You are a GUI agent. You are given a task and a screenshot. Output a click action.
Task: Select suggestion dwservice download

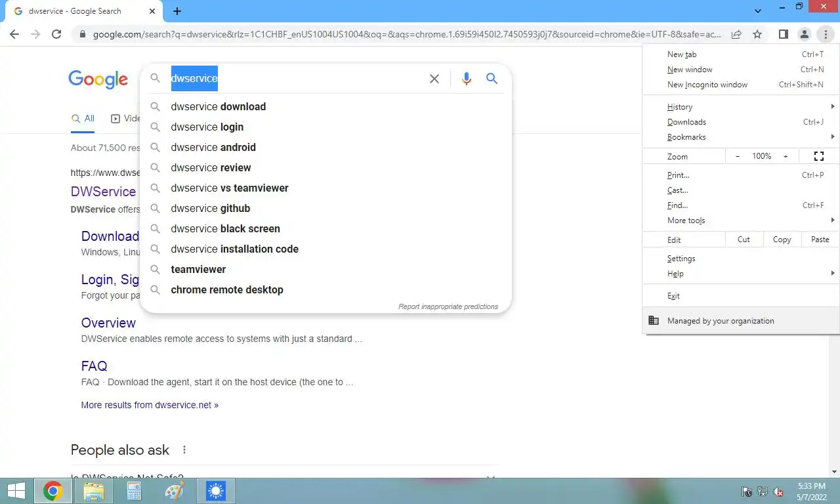pyautogui.click(x=325, y=107)
